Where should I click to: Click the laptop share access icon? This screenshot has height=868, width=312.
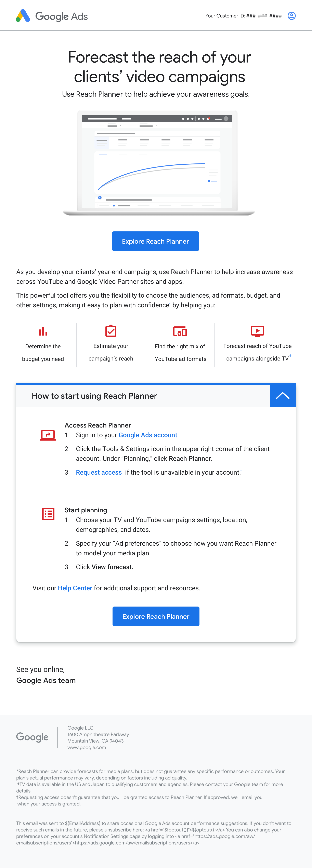[48, 435]
